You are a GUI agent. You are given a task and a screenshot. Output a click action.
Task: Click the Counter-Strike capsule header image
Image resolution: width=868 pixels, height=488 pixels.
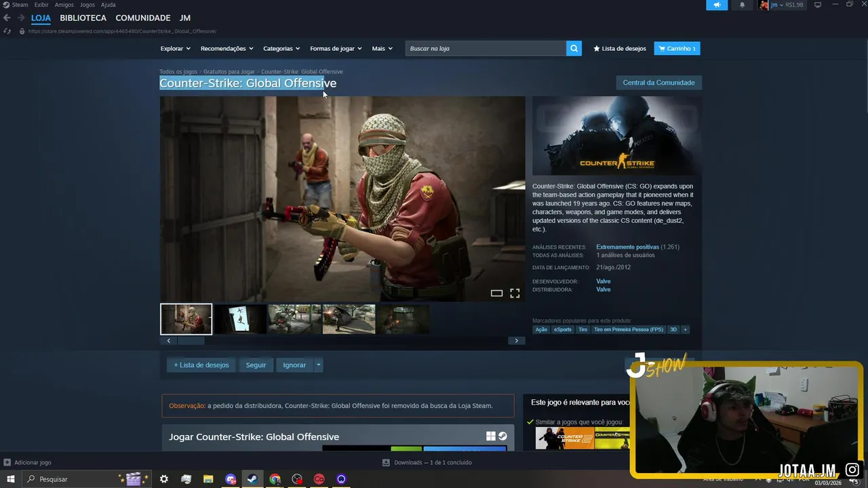(617, 136)
